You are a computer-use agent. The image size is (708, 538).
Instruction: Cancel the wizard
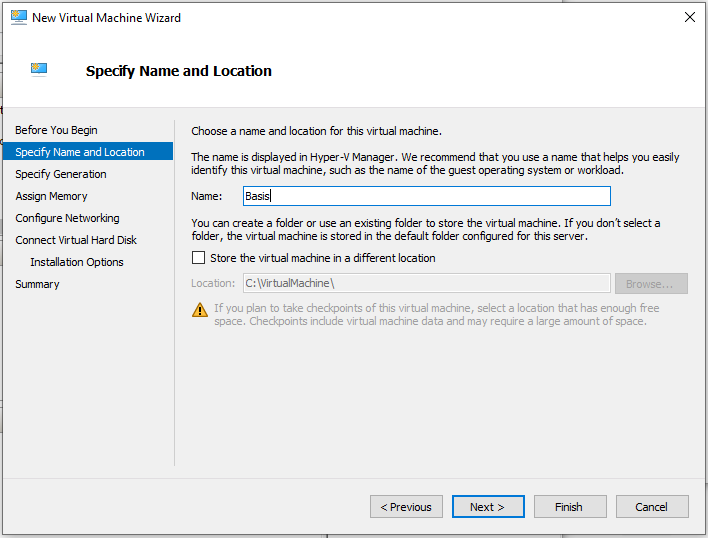652,507
